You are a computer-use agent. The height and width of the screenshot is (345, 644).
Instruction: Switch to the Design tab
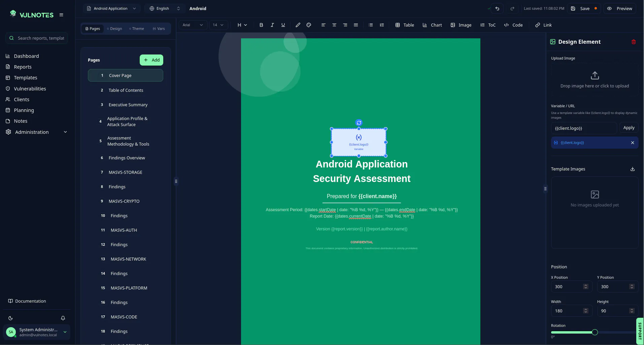point(114,29)
